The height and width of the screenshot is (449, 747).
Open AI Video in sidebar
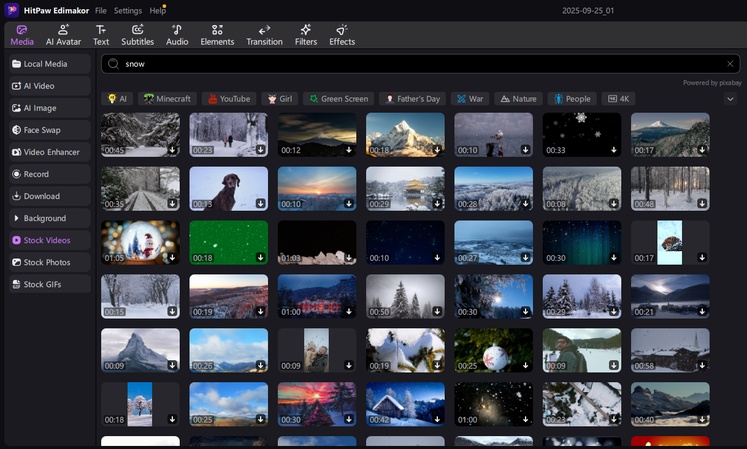(50, 86)
